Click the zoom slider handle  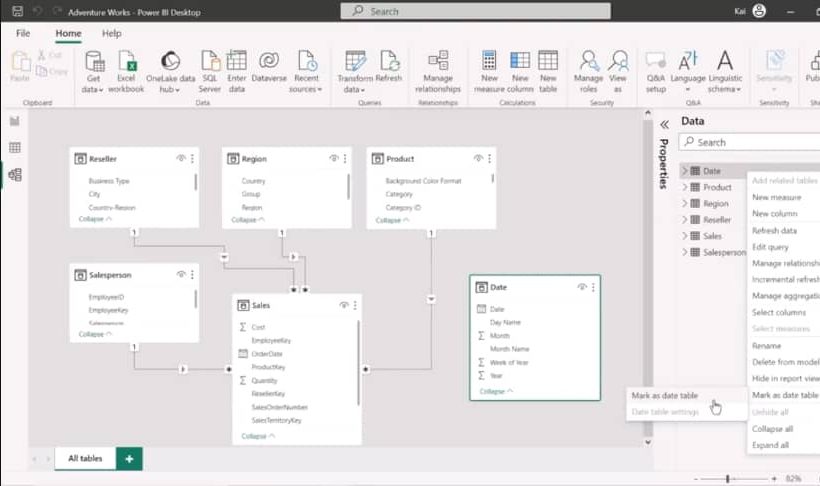727,479
